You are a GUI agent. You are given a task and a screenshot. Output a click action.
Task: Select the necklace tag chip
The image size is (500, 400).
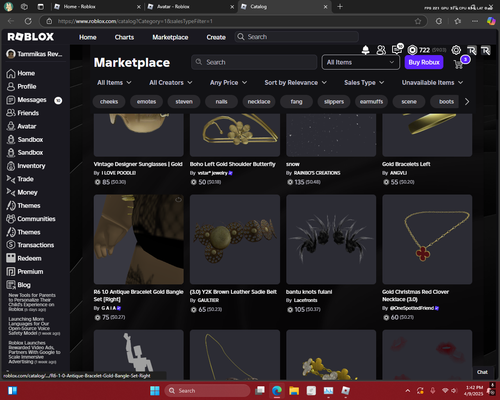259,102
